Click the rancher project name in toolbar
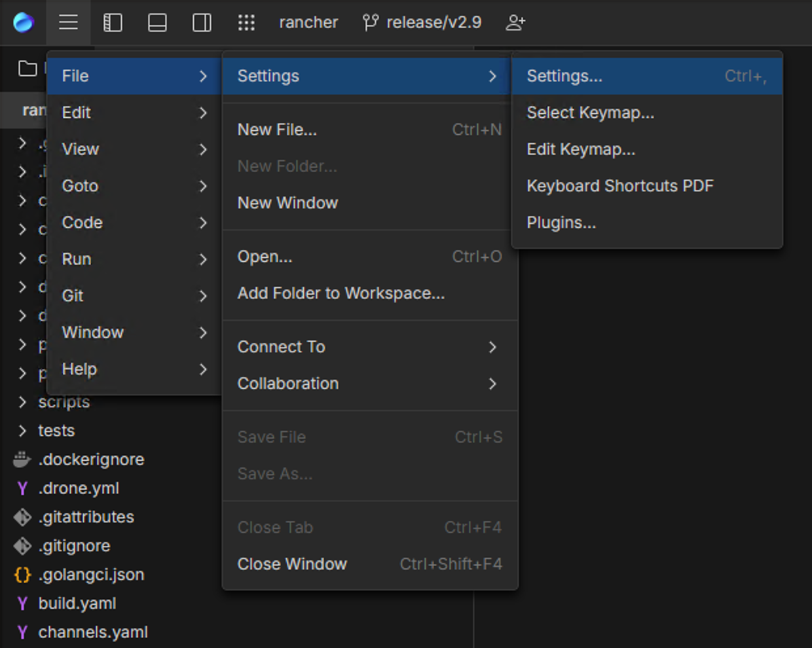812x648 pixels. tap(308, 22)
